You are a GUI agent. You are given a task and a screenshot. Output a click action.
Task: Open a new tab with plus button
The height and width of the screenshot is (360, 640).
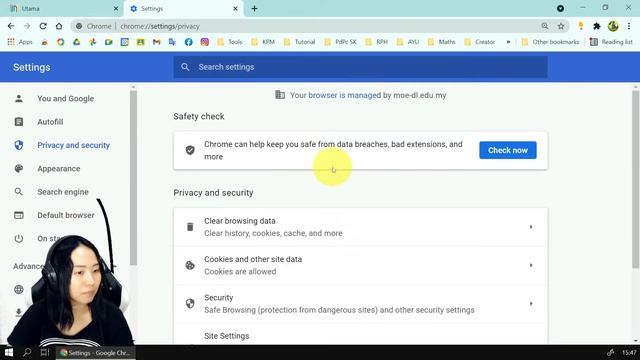254,9
